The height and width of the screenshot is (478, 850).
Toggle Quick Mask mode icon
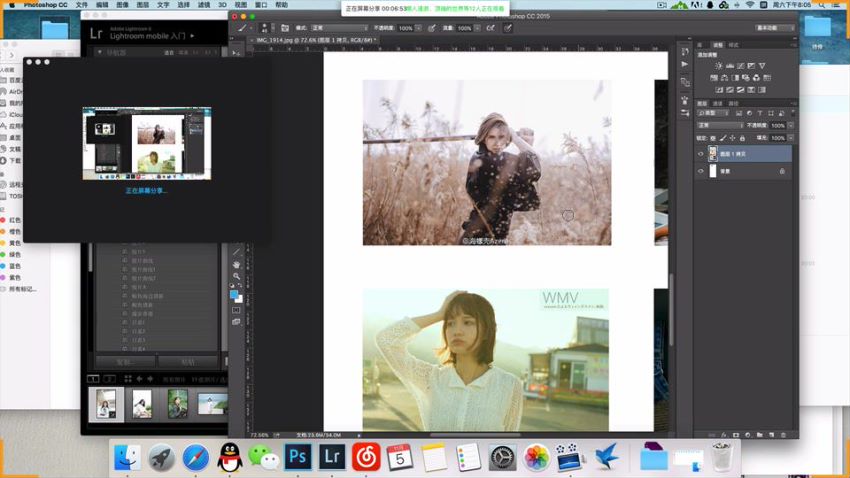[236, 310]
